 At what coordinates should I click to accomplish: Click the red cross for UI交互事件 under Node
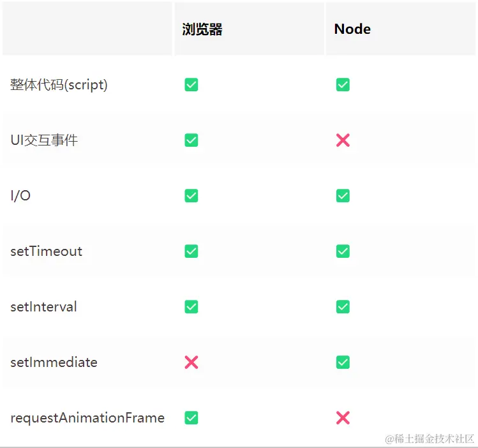click(343, 140)
